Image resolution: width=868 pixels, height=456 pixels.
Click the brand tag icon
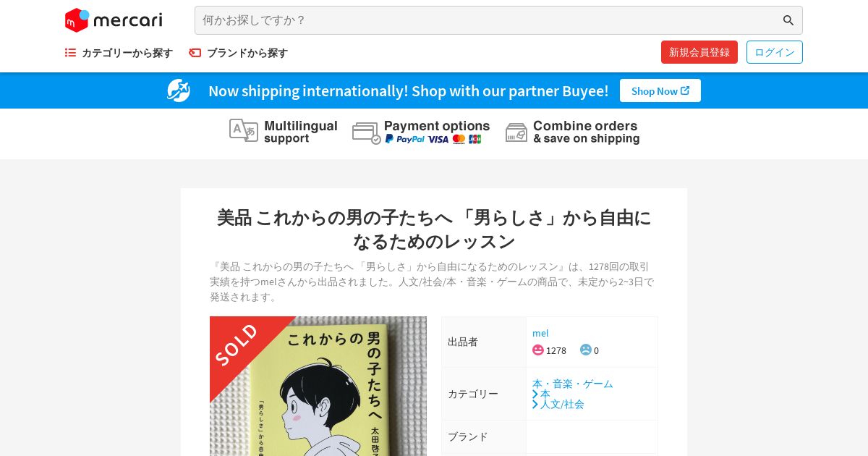(x=195, y=53)
